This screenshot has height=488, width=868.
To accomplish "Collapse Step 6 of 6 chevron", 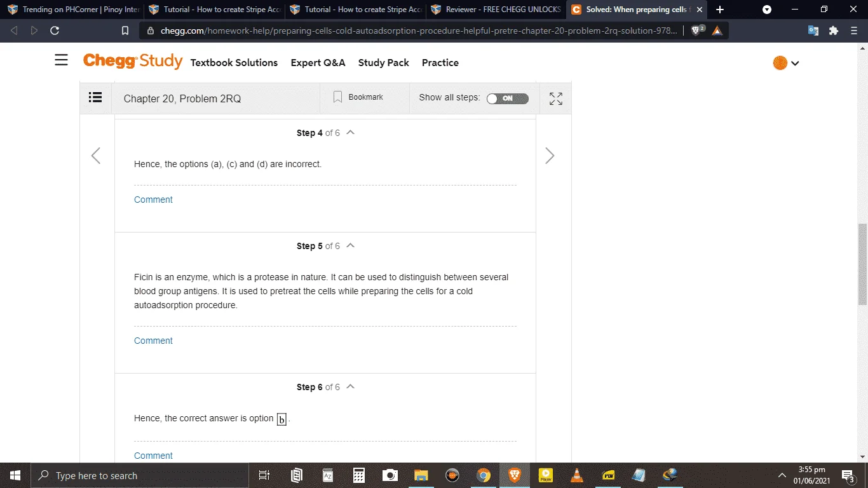I will pyautogui.click(x=350, y=386).
